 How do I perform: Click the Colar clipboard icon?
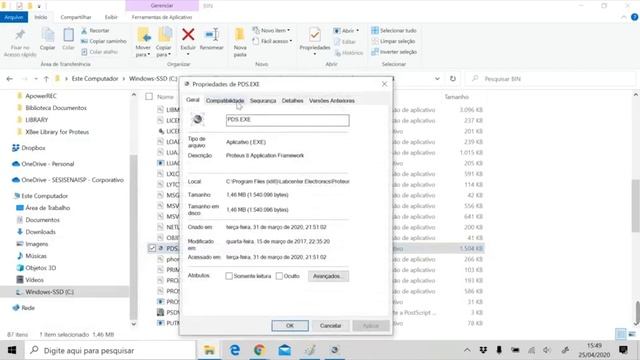pyautogui.click(x=68, y=35)
